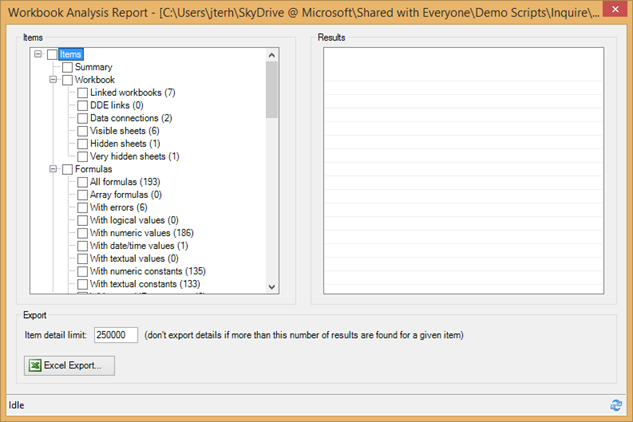Select 'Data connections (2)' text

(x=131, y=118)
